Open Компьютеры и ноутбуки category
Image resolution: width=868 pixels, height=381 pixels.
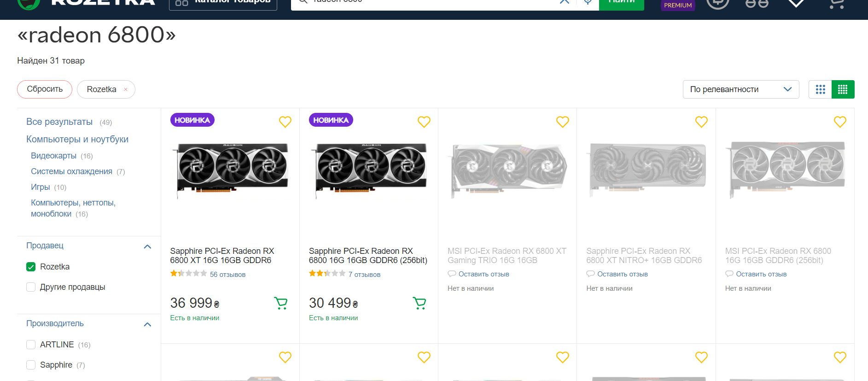77,139
